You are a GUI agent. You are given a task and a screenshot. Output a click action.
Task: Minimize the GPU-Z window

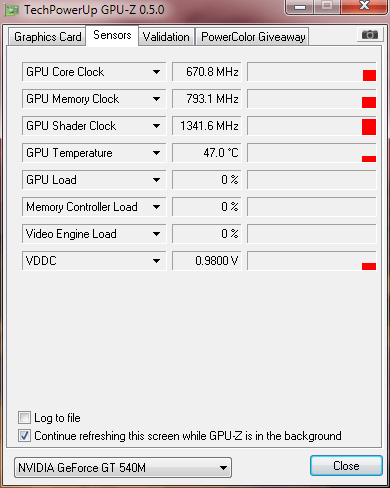pos(300,7)
